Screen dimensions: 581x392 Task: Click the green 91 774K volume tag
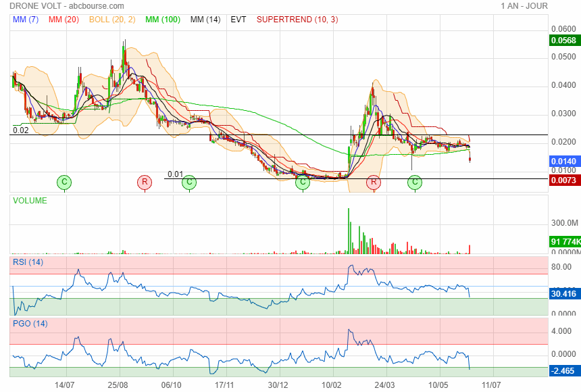point(565,242)
